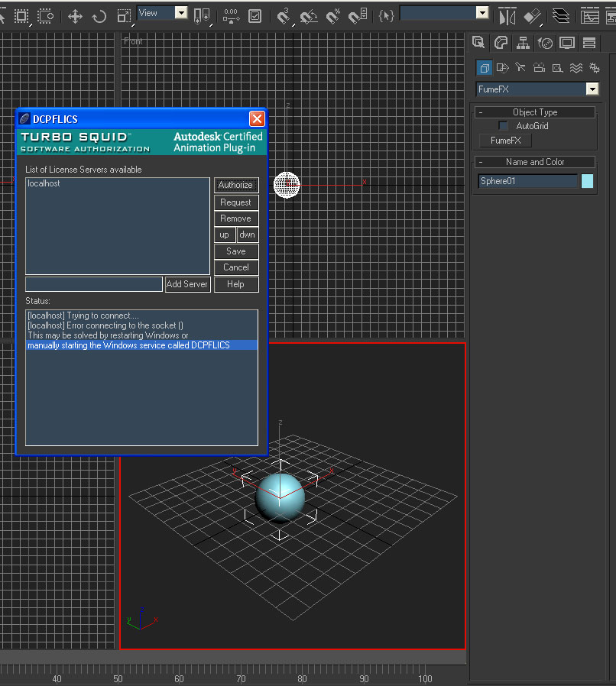The height and width of the screenshot is (686, 616).
Task: Toggle the Window/Crossing selection mode
Action: point(45,17)
